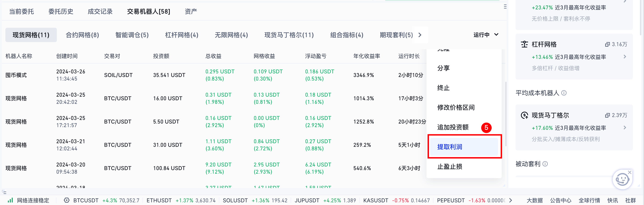Select the 合约网格(8) tab

[82, 35]
